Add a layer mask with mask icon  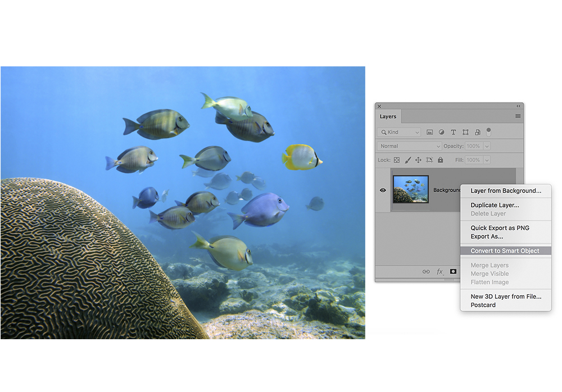[x=454, y=271]
